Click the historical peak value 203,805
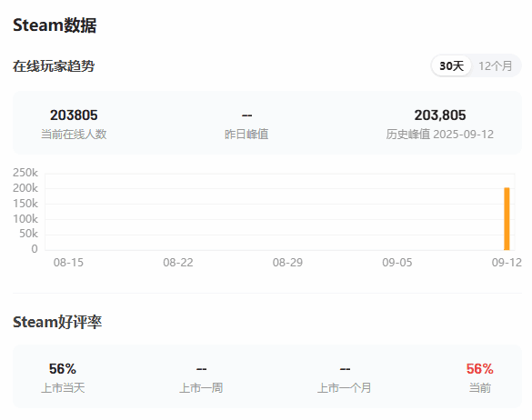532x420 pixels. click(440, 115)
